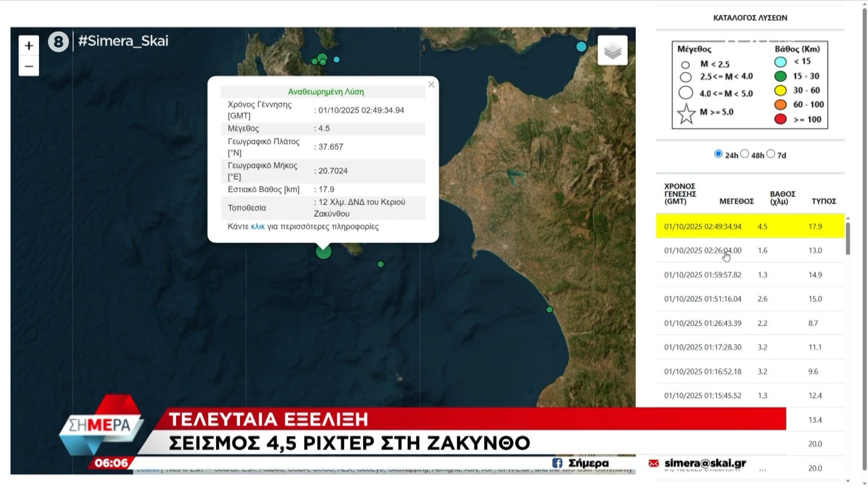The width and height of the screenshot is (868, 488).
Task: Click the κλικ link for more information
Action: coord(258,226)
